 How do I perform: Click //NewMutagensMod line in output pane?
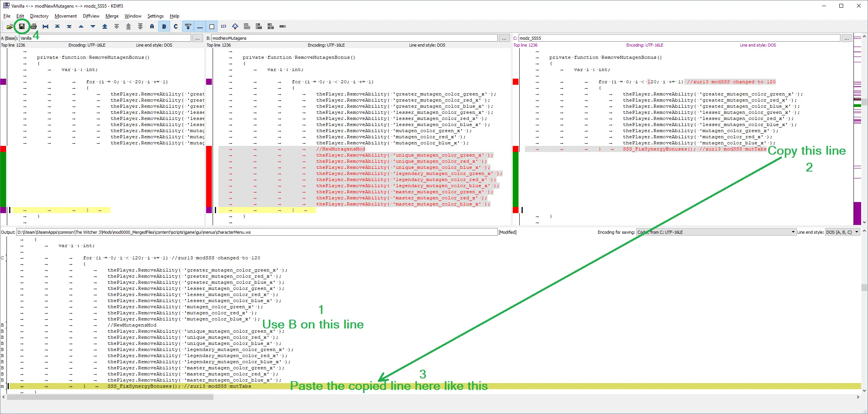(x=132, y=325)
